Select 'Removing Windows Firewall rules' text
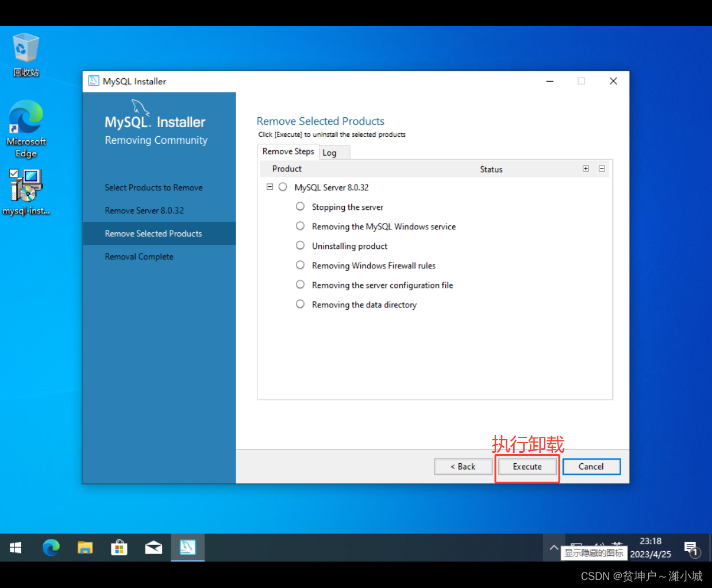 [x=374, y=266]
